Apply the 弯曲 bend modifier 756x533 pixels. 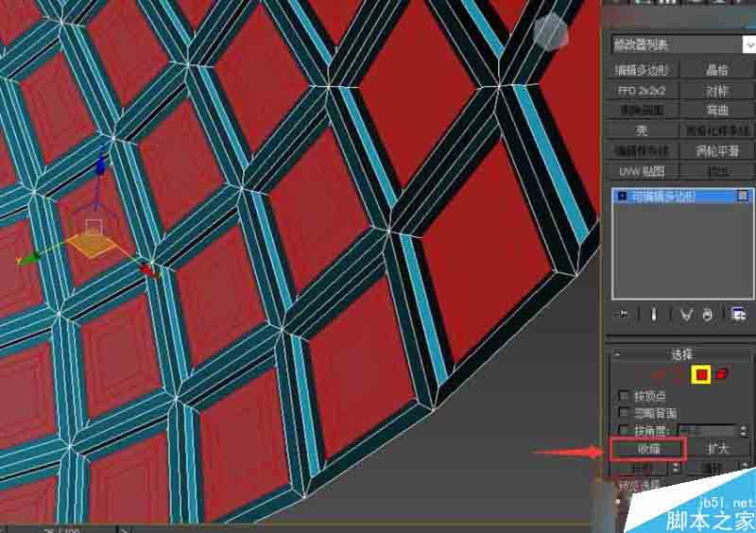click(x=717, y=110)
